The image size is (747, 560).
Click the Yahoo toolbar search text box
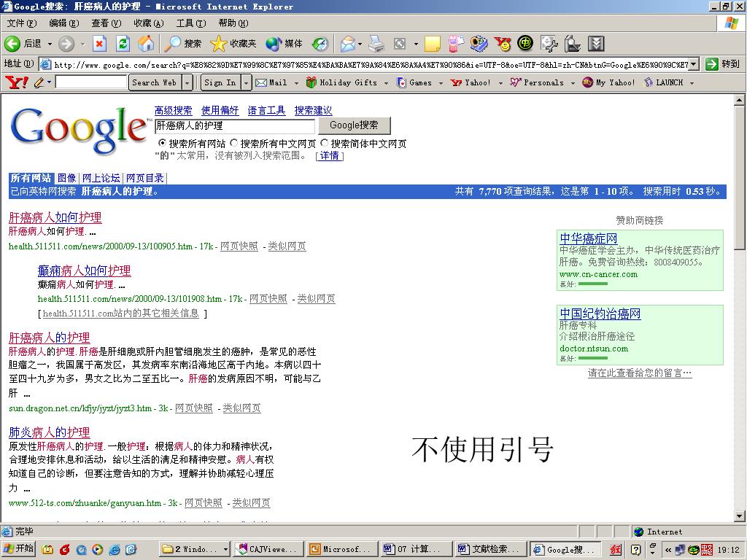click(x=91, y=82)
